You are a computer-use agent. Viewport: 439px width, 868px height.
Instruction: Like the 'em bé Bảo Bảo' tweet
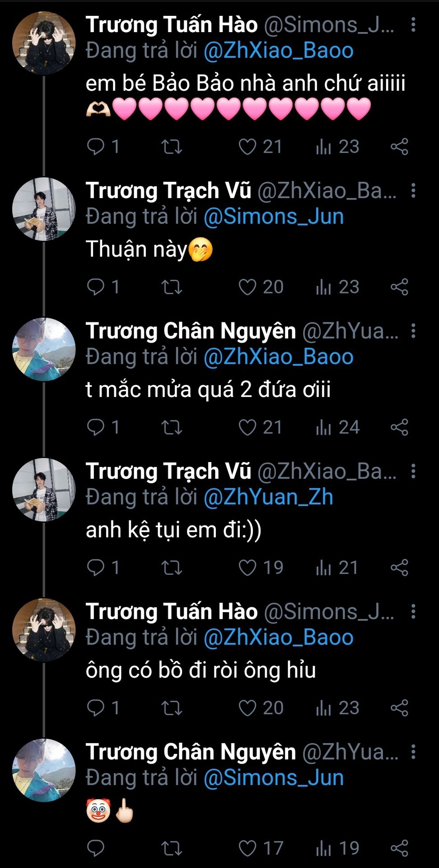pos(248,146)
